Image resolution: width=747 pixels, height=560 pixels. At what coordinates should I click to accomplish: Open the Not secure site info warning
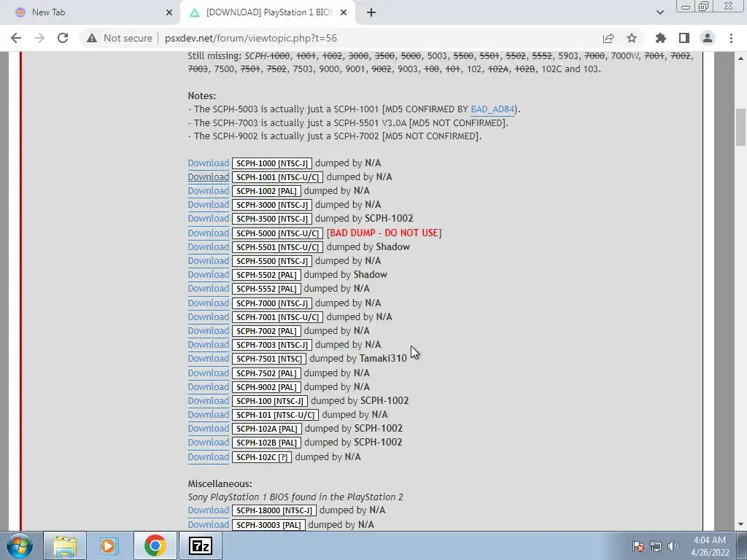tap(120, 38)
